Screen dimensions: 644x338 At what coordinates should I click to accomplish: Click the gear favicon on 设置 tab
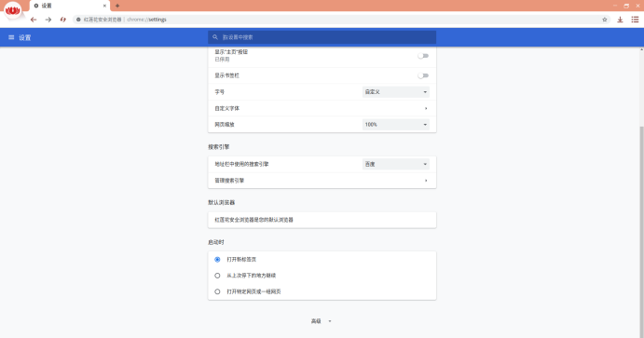click(x=36, y=6)
